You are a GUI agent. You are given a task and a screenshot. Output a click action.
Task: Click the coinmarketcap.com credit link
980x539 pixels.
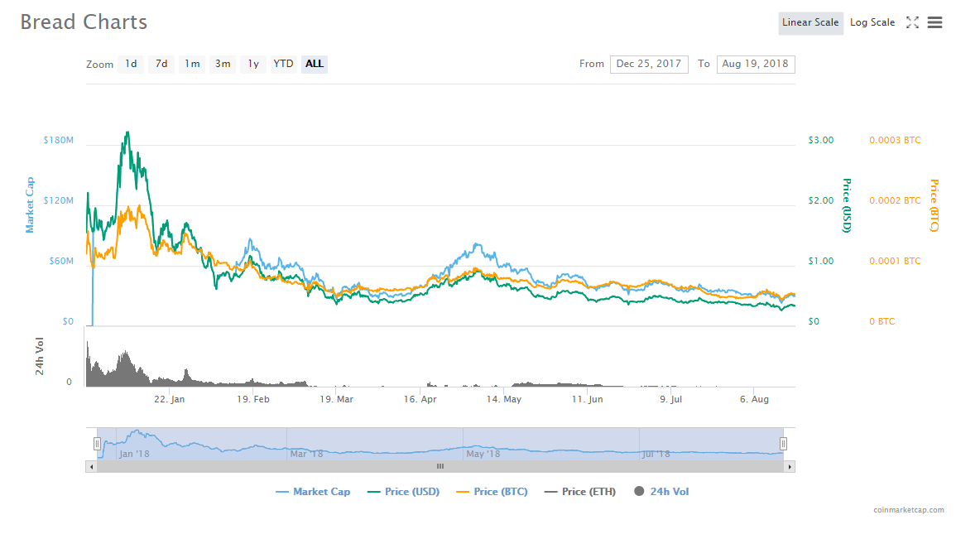tap(909, 510)
